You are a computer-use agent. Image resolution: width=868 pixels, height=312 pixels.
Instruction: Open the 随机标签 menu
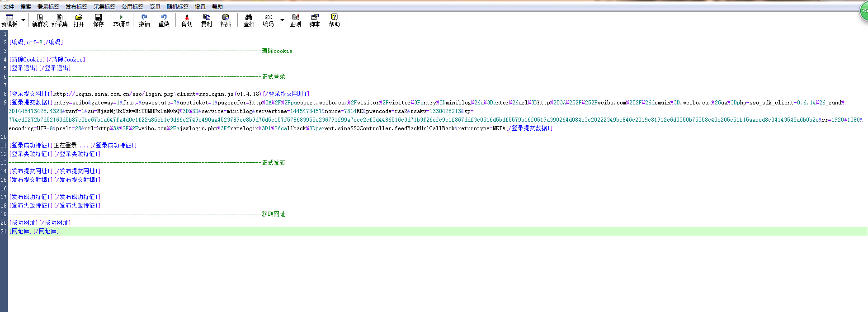pos(177,7)
